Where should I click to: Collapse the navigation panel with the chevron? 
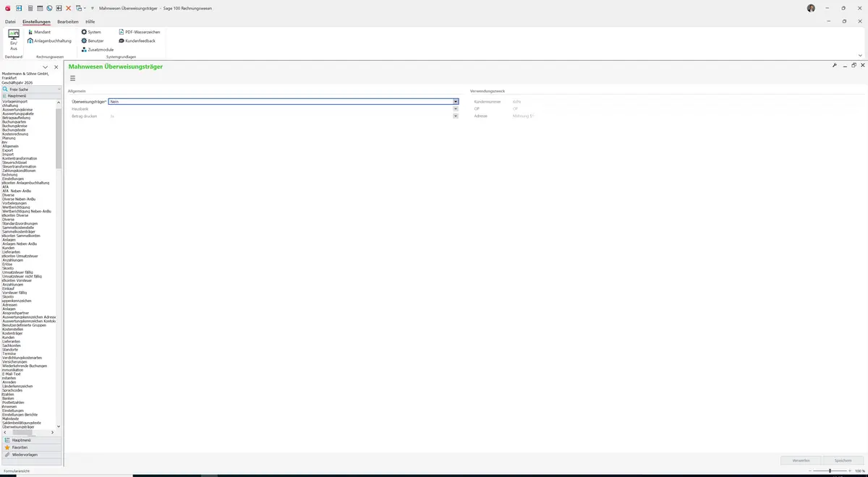(x=45, y=67)
